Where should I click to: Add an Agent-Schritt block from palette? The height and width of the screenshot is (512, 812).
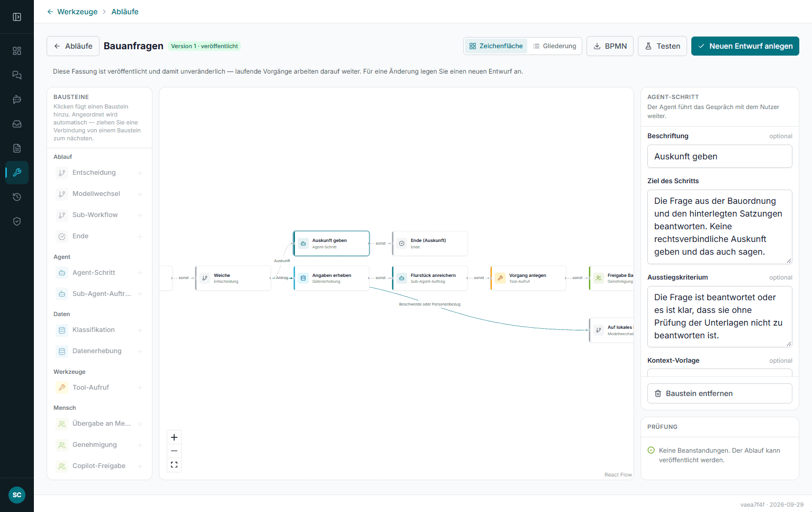(x=99, y=273)
